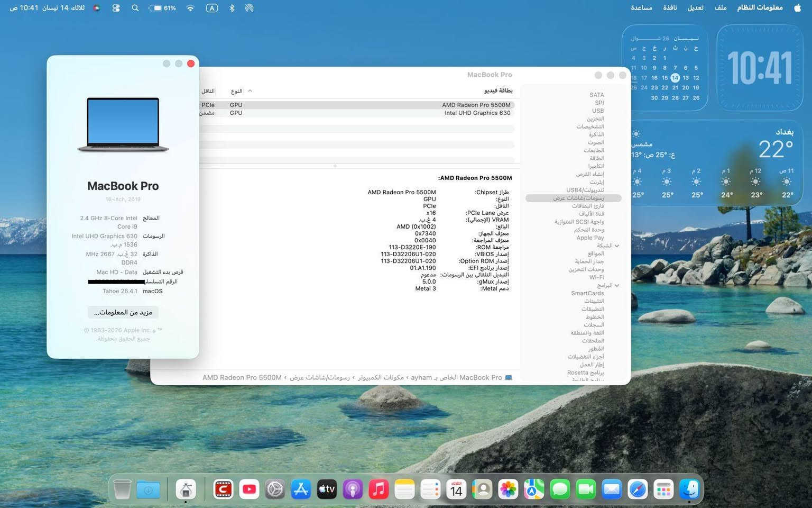Click the 10:41 clock widget

click(760, 68)
